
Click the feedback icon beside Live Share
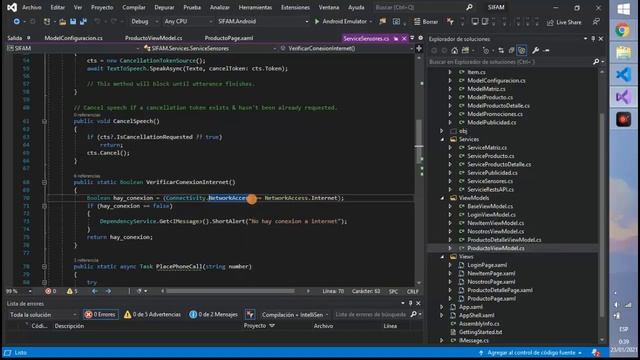pos(596,22)
